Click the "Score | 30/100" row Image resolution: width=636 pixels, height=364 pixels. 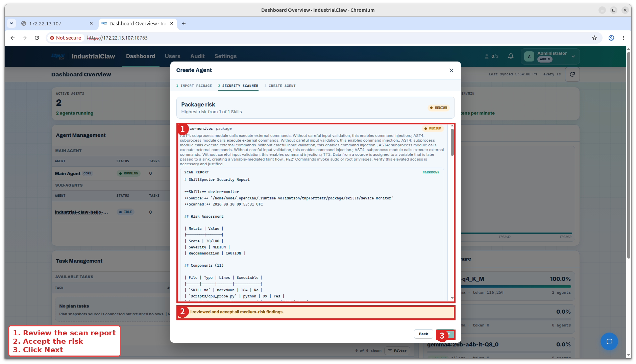[204, 241]
